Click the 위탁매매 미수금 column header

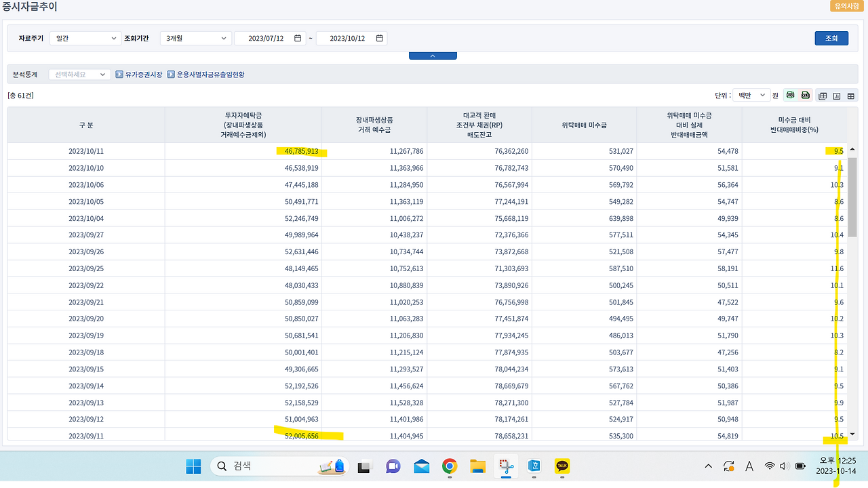(585, 125)
